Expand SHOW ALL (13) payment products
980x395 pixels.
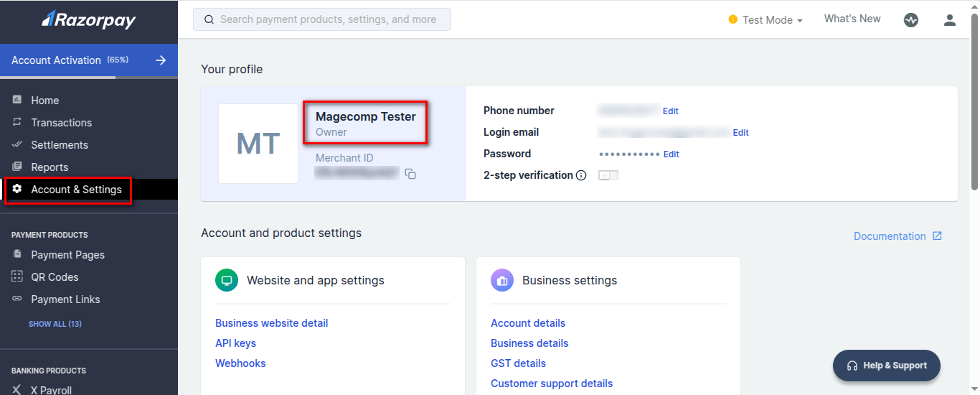(x=55, y=324)
